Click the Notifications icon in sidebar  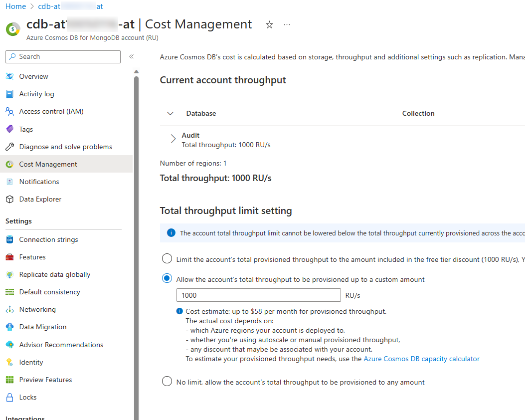(9, 182)
